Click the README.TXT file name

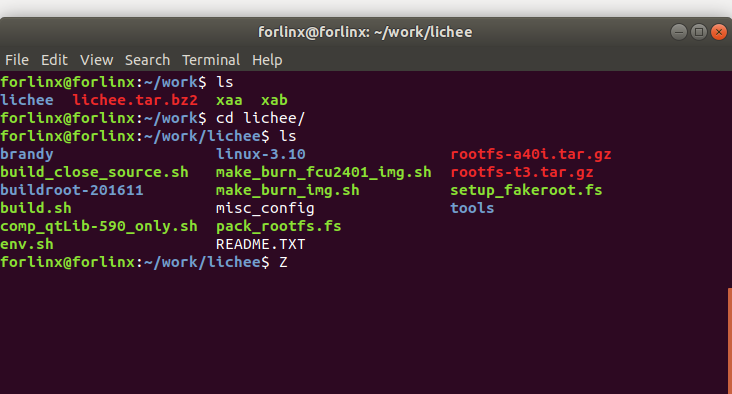pyautogui.click(x=260, y=244)
